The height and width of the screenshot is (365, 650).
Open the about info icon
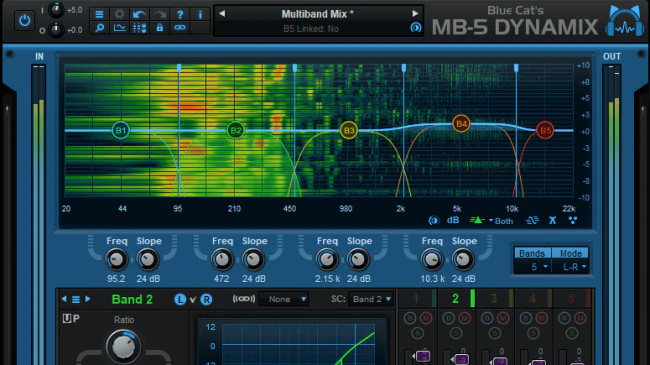coord(200,15)
